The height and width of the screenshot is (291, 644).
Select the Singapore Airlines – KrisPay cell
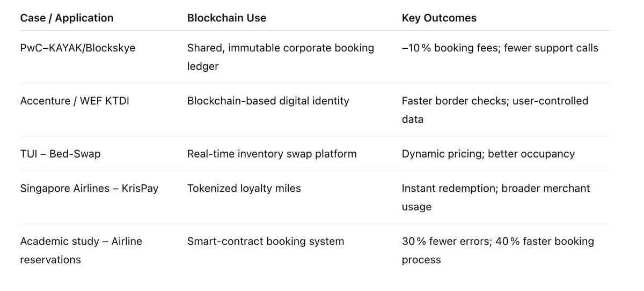[x=89, y=188]
